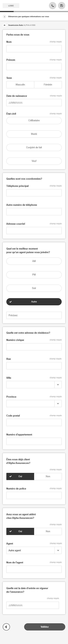Image resolution: width=68 pixels, height=644 pixels.
Task: Choose Célibataire as État civil
Action: coord(34,121)
